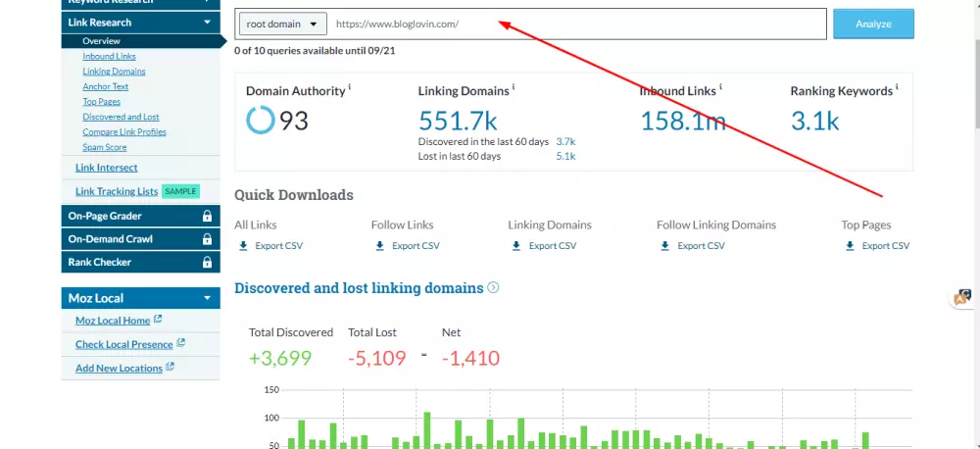
Task: Click Moz Local Home external-link icon
Action: point(158,319)
